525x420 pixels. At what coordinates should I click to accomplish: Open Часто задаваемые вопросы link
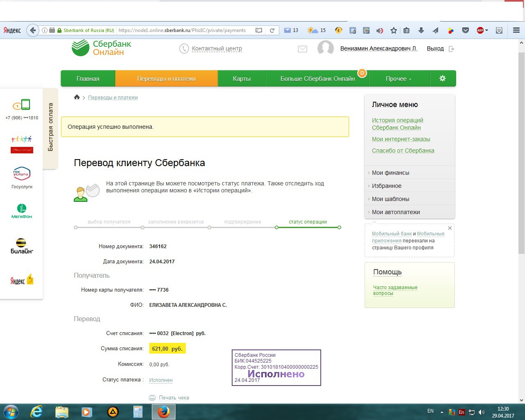pyautogui.click(x=395, y=290)
